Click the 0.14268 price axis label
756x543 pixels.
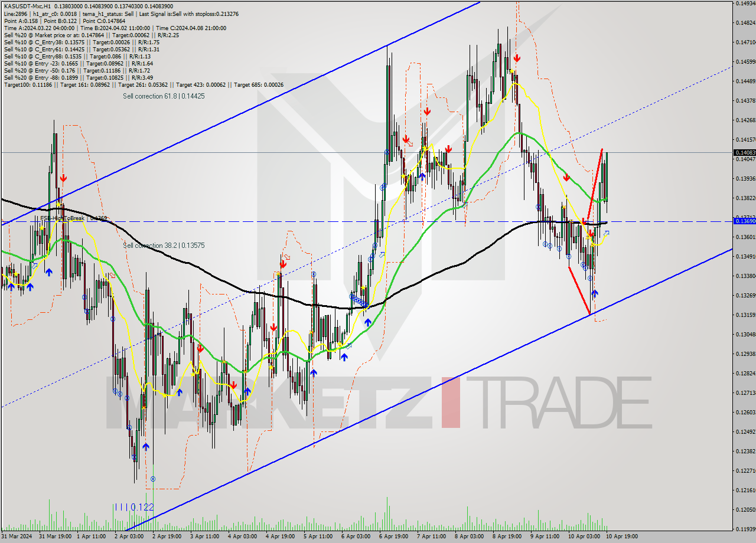(745, 120)
